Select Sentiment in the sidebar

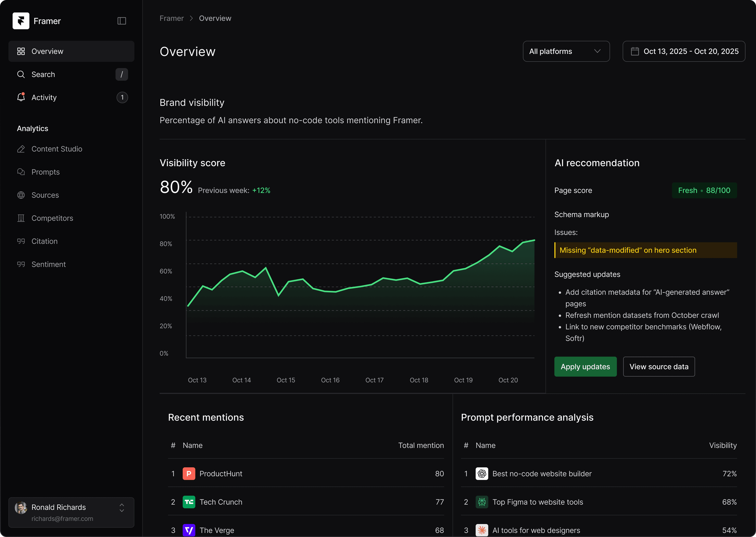point(48,264)
